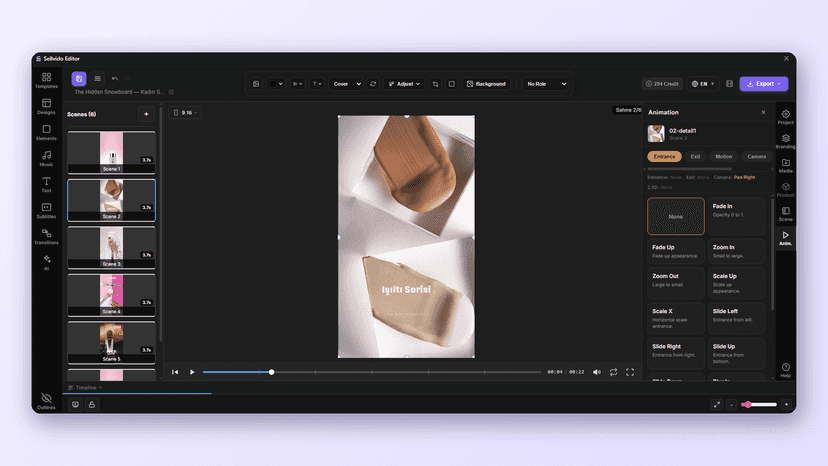Screen dimensions: 828x466
Task: Select the Scene 3 thumbnail
Action: click(111, 248)
